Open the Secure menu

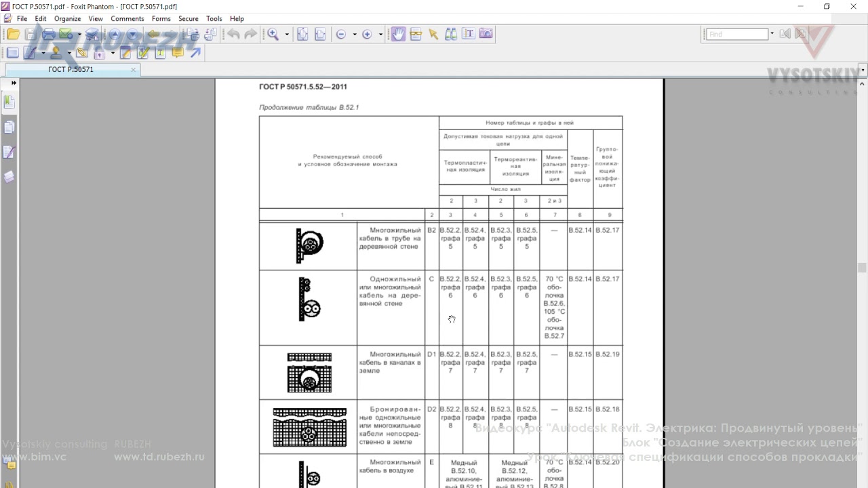click(189, 18)
